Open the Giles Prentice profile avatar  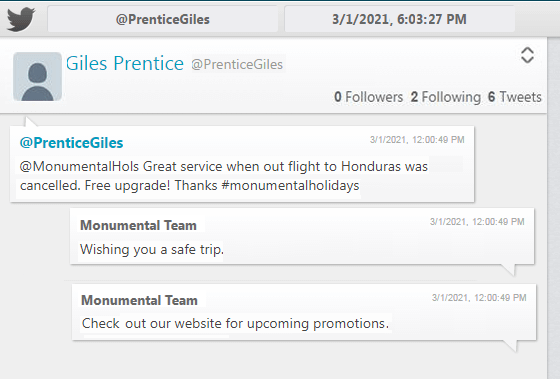[38, 76]
